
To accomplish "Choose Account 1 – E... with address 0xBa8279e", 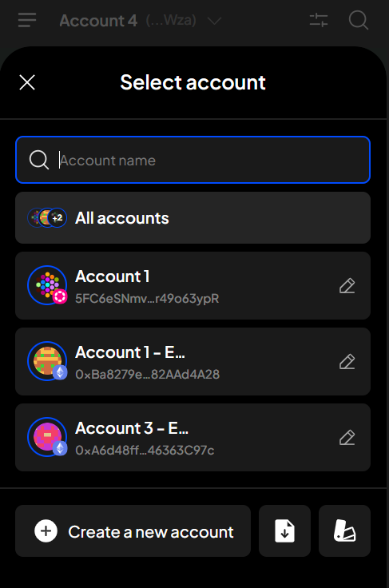I will [x=193, y=362].
